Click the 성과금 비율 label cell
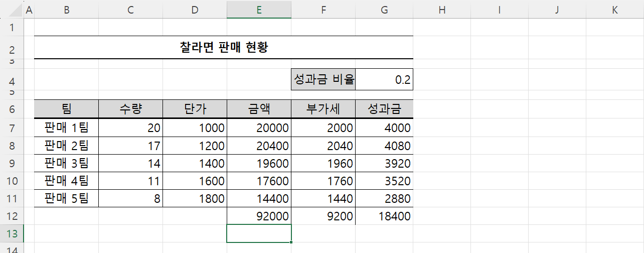The image size is (644, 253). [324, 79]
